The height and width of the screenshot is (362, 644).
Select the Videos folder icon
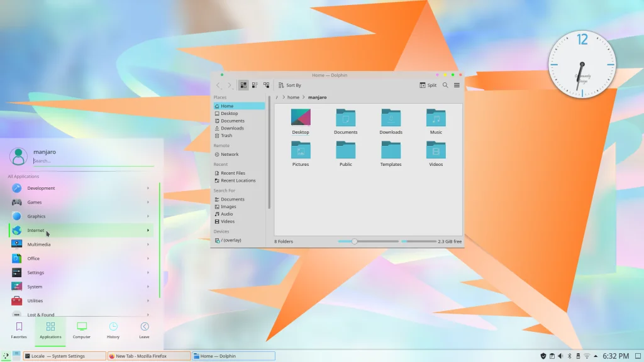(436, 153)
